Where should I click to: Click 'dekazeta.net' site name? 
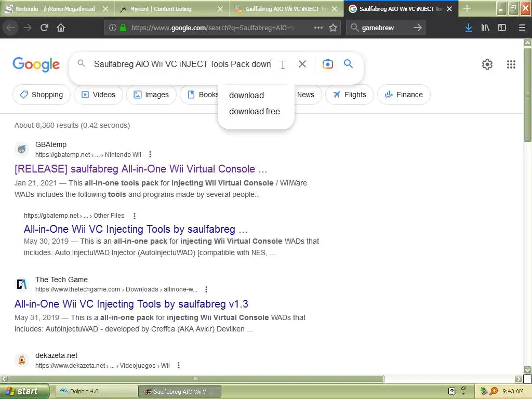click(56, 355)
